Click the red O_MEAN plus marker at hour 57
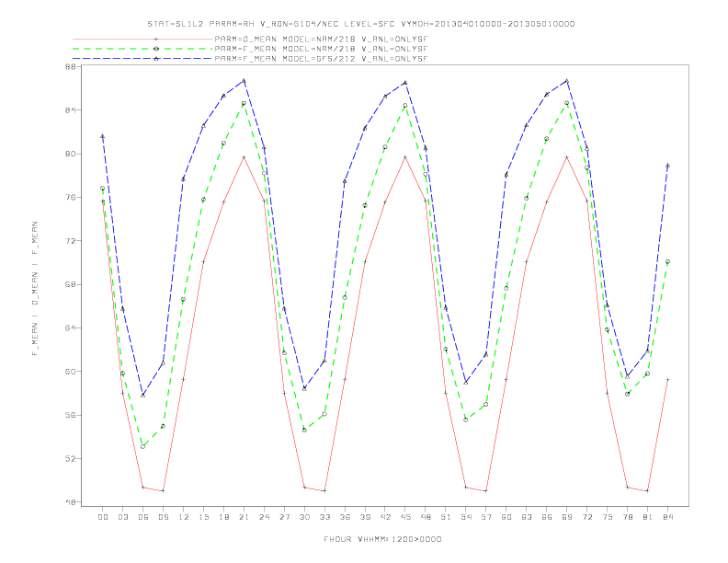Viewport: 728px width, 563px height. (x=486, y=490)
